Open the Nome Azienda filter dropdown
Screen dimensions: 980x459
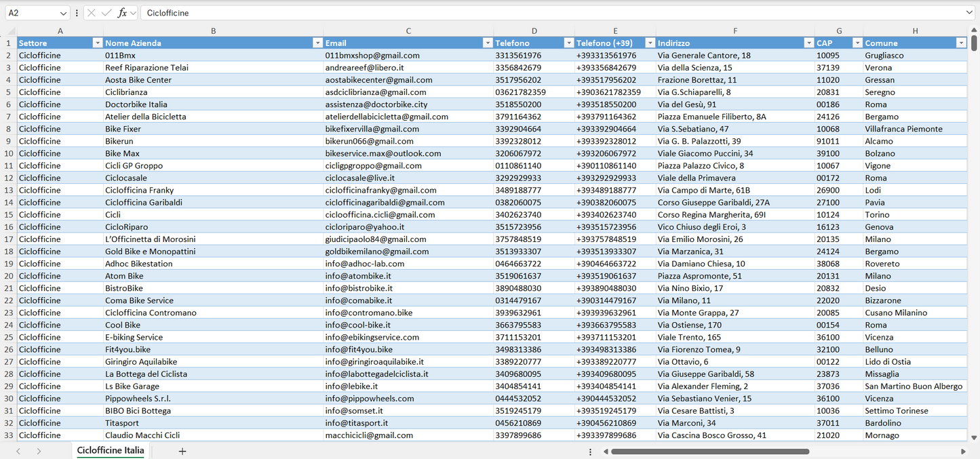tap(317, 43)
